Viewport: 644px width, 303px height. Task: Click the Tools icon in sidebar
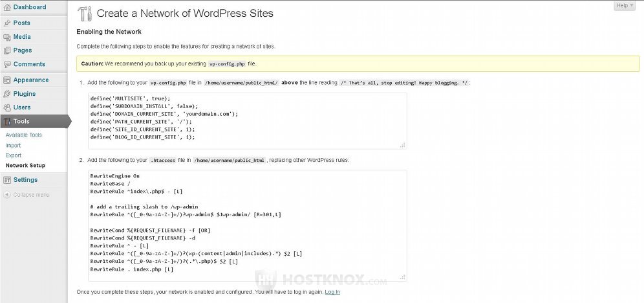tap(7, 121)
